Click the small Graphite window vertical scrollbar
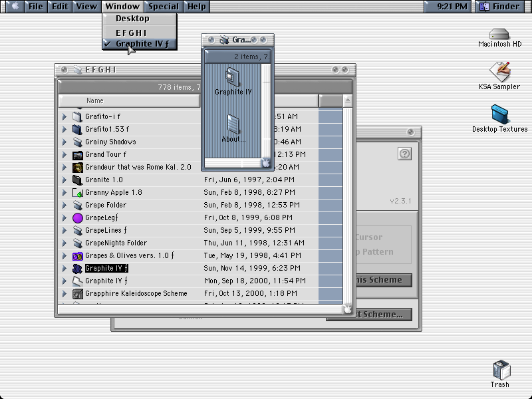 [266, 110]
